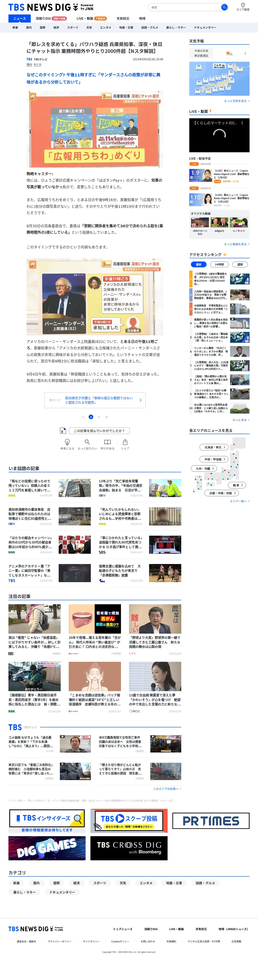The height and width of the screenshot is (980, 258).
Task: Open the JNNドローンDIG video thumbnail
Action: (x=200, y=222)
